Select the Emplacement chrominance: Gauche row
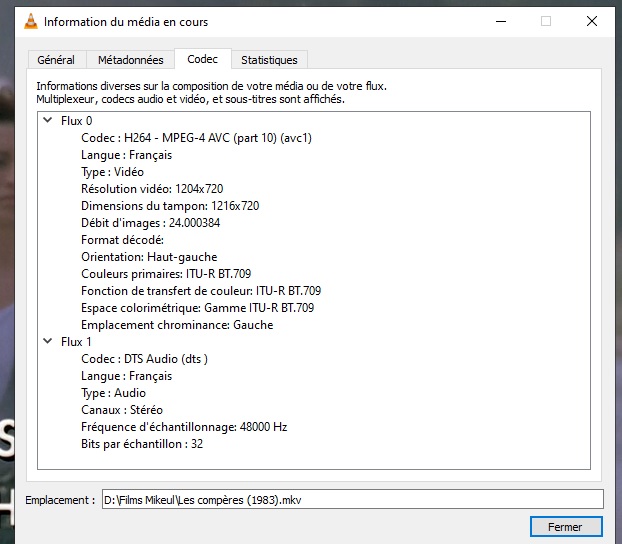This screenshot has width=622, height=544. [x=177, y=325]
